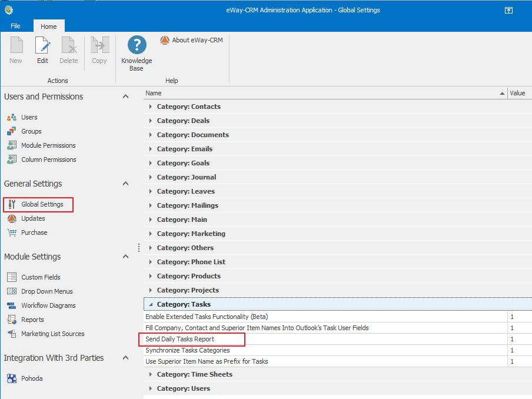This screenshot has width=532, height=399.
Task: Expand Category: Marketing group
Action: pyautogui.click(x=150, y=234)
